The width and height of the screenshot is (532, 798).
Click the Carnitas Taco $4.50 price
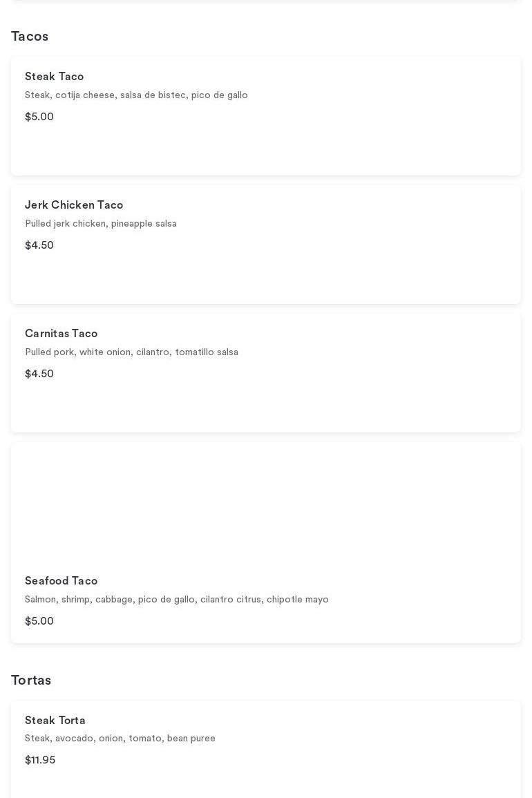point(39,374)
